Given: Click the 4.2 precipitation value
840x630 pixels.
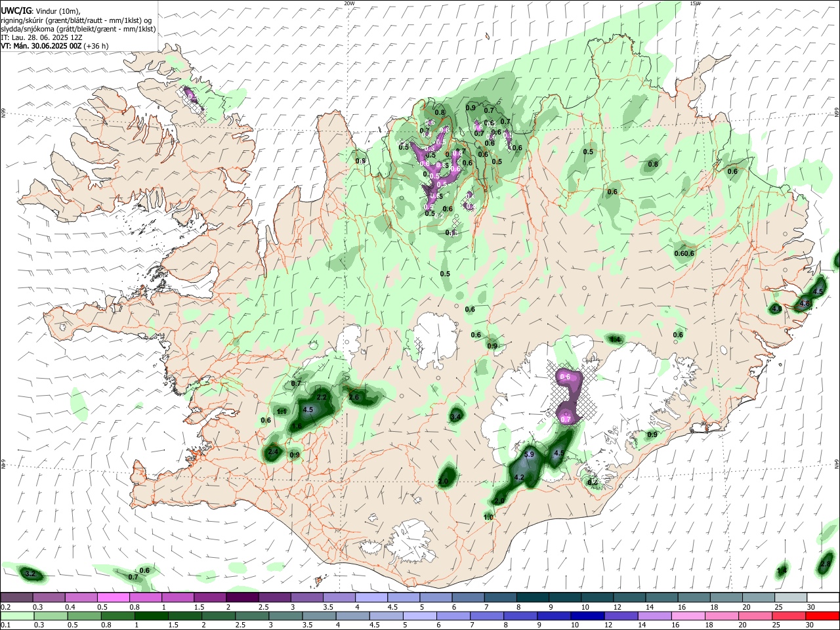Looking at the screenshot, I should 519,477.
